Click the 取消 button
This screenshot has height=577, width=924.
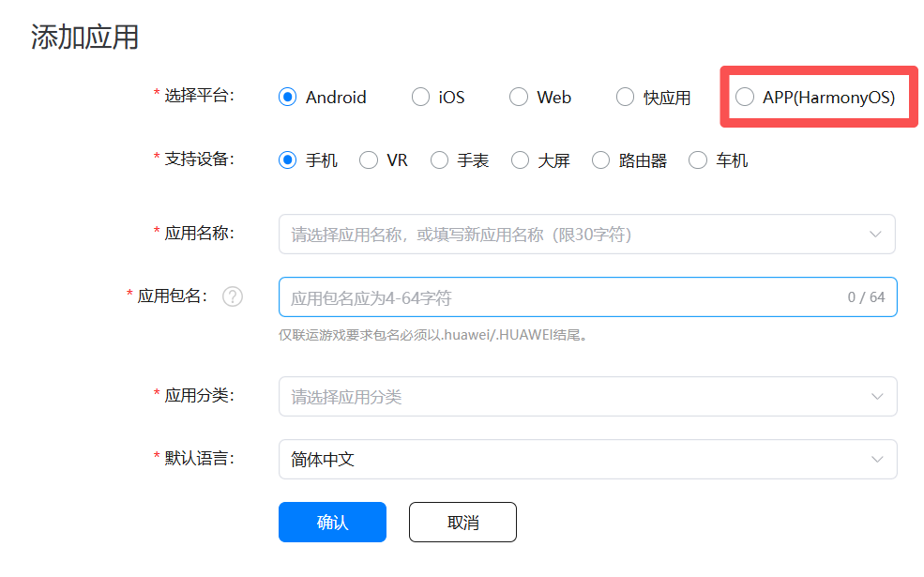click(462, 523)
